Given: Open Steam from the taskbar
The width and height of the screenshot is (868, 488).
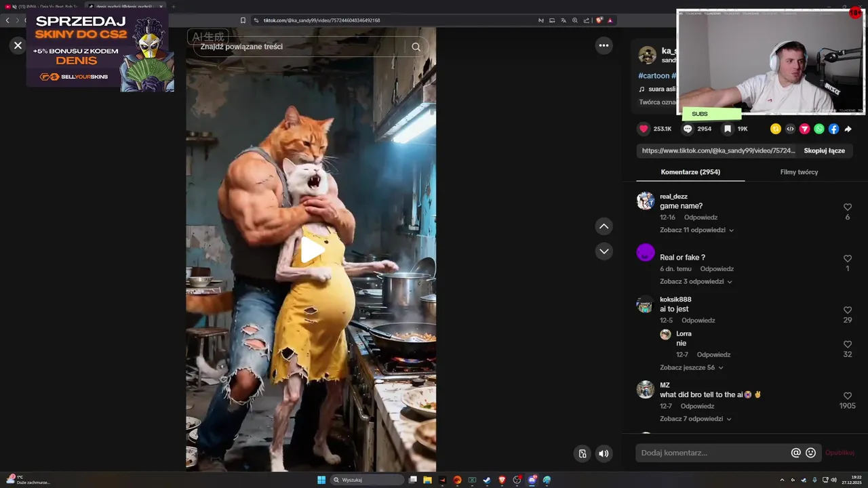Looking at the screenshot, I should click(487, 480).
